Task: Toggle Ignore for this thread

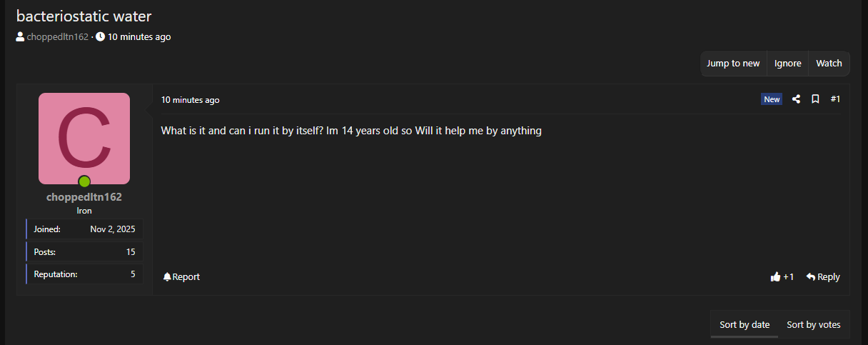Action: click(788, 63)
